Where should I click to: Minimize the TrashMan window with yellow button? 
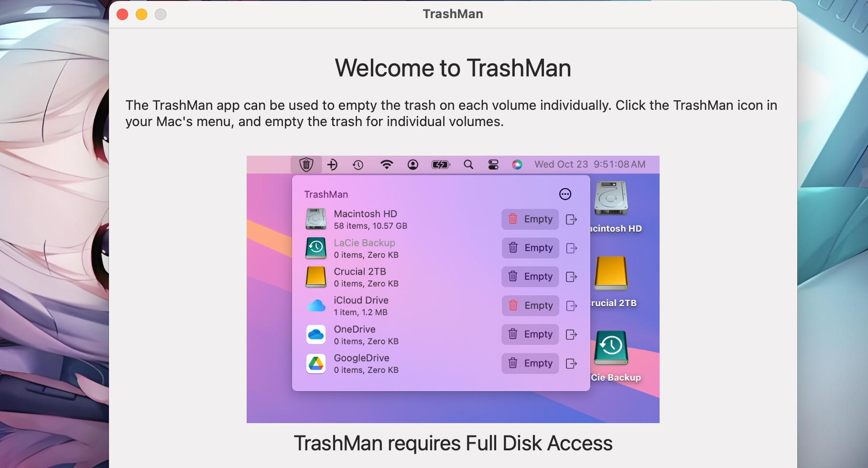click(x=141, y=14)
